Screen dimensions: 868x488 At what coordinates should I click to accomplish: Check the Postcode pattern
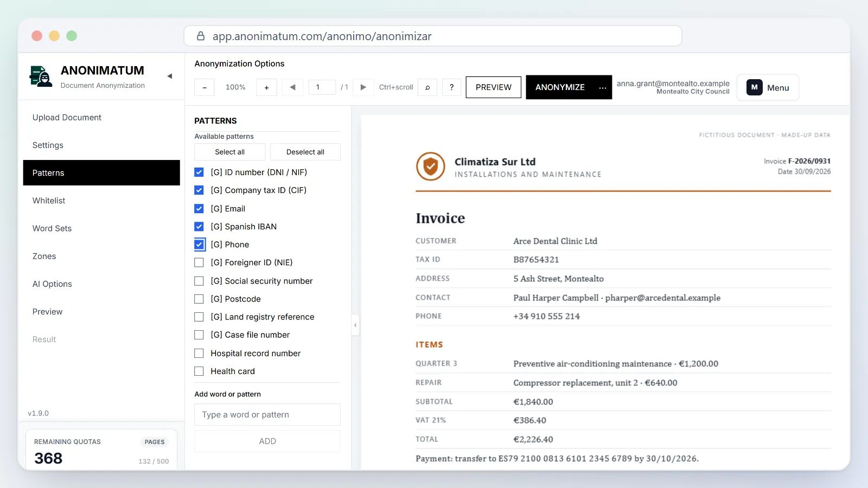pos(199,299)
